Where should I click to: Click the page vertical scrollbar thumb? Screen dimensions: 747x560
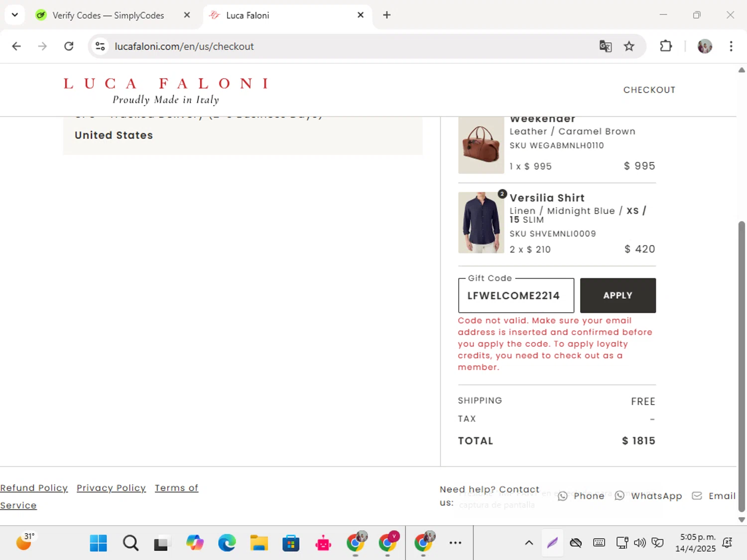pyautogui.click(x=742, y=366)
